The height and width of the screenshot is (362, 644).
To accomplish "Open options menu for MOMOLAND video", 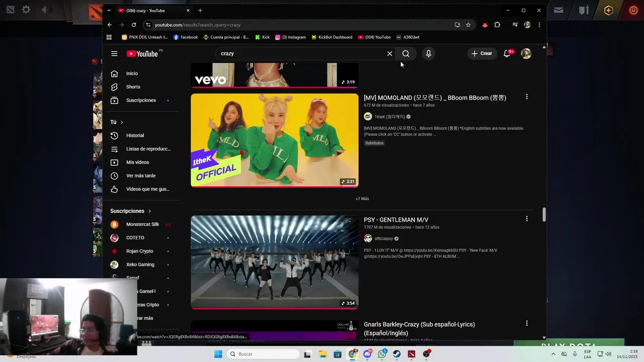I will [x=527, y=97].
